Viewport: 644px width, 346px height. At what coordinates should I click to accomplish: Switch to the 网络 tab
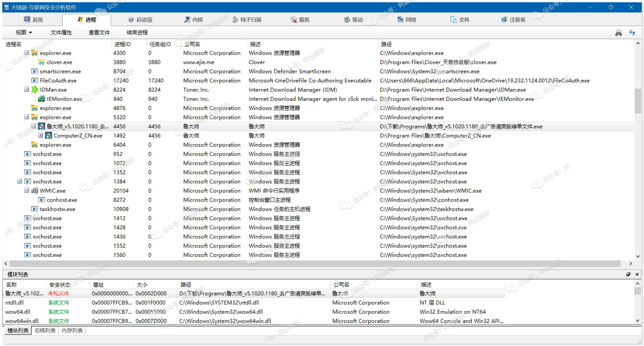pyautogui.click(x=407, y=19)
